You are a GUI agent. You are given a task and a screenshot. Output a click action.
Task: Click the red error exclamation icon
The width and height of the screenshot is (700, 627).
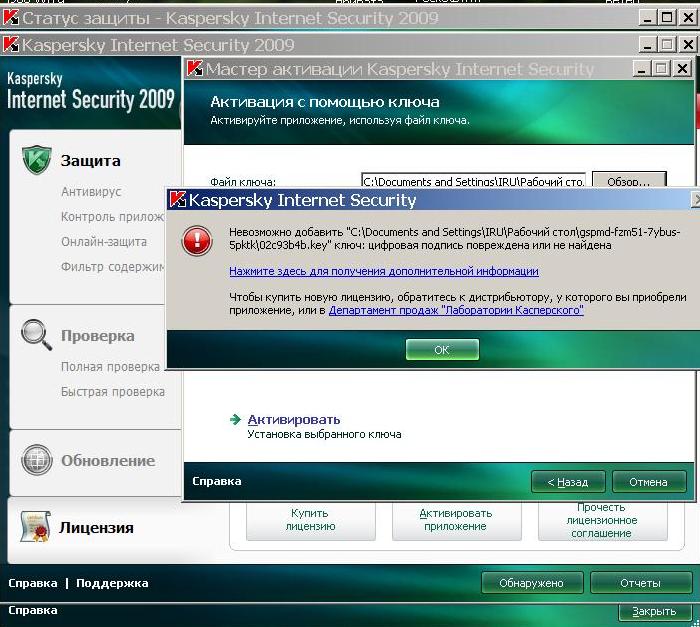coord(197,241)
